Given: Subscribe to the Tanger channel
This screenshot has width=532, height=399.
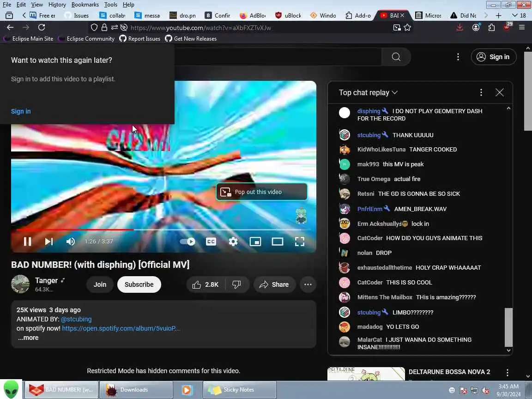Looking at the screenshot, I should (x=139, y=284).
